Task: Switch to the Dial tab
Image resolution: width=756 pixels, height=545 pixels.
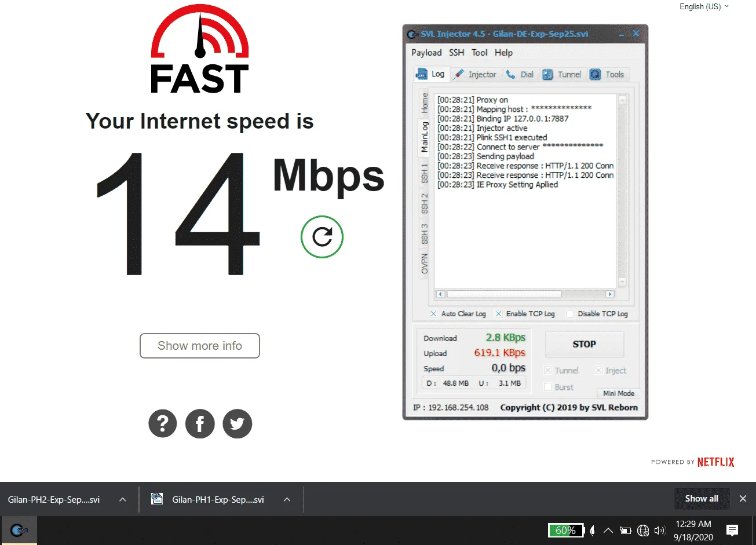Action: click(x=520, y=74)
